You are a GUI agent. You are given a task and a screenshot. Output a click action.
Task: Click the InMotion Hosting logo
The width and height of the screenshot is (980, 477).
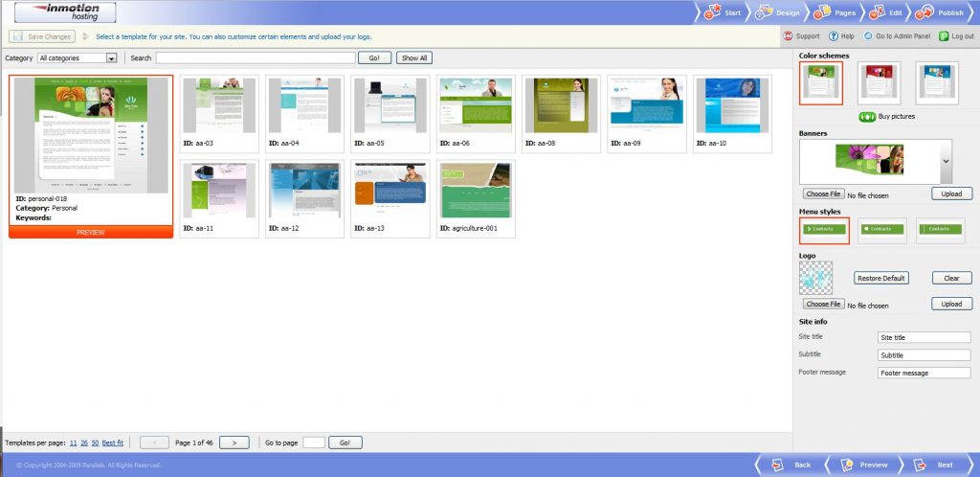65,12
